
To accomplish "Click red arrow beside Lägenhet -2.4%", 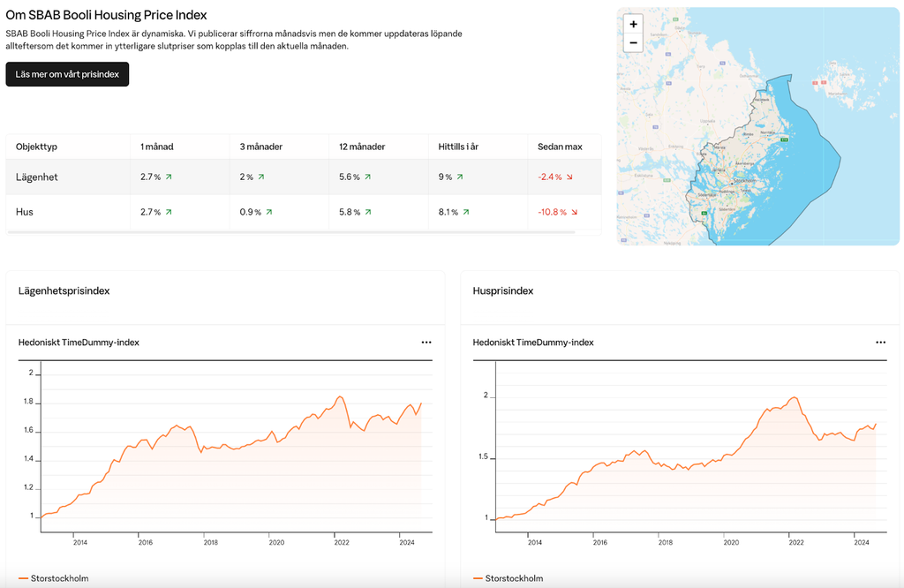I will point(569,177).
